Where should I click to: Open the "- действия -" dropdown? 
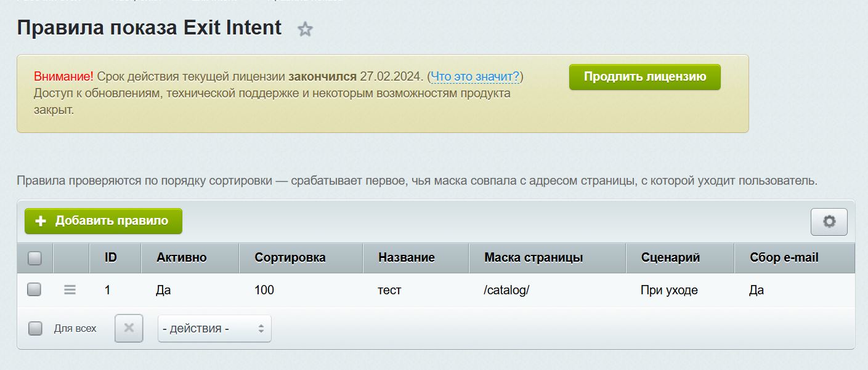(x=214, y=329)
